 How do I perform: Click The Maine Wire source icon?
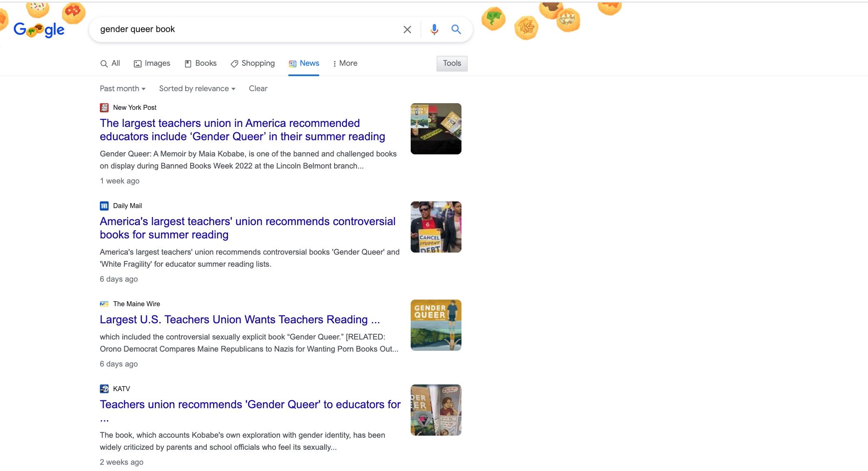coord(104,304)
